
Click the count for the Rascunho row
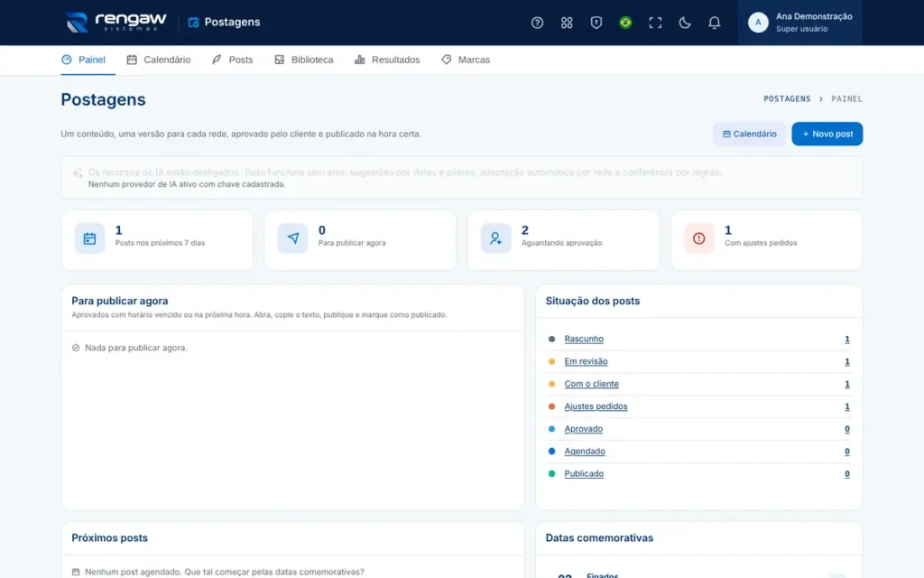[846, 340]
